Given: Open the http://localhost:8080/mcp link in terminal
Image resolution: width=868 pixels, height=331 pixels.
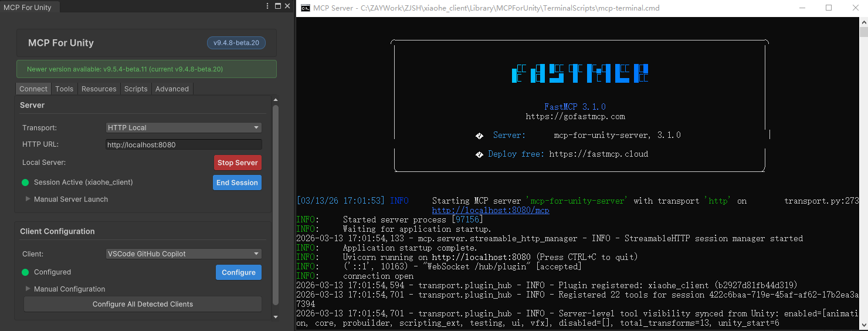Looking at the screenshot, I should point(490,210).
